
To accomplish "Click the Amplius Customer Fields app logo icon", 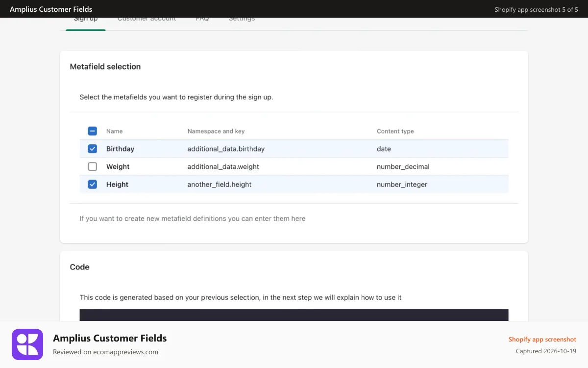I will coord(27,344).
